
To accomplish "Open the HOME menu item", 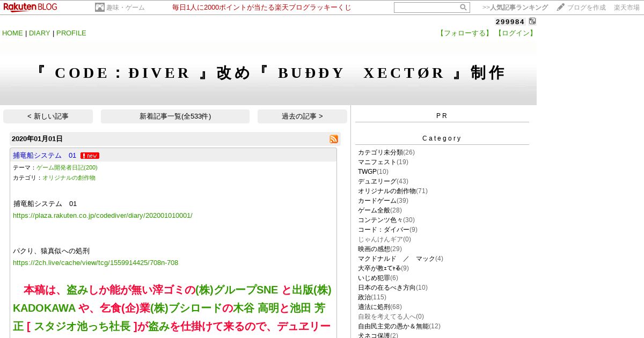I will [x=12, y=33].
